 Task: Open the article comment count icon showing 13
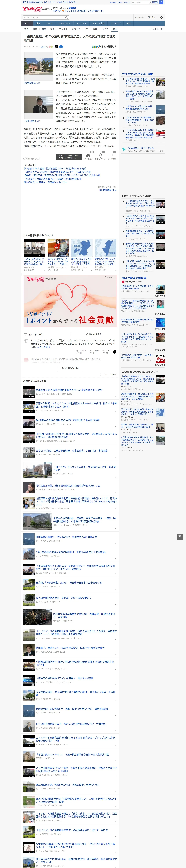pyautogui.click(x=43, y=47)
